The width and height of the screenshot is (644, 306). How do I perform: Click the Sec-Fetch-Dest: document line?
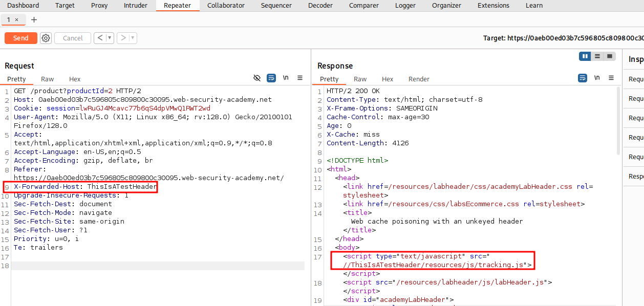pyautogui.click(x=63, y=204)
